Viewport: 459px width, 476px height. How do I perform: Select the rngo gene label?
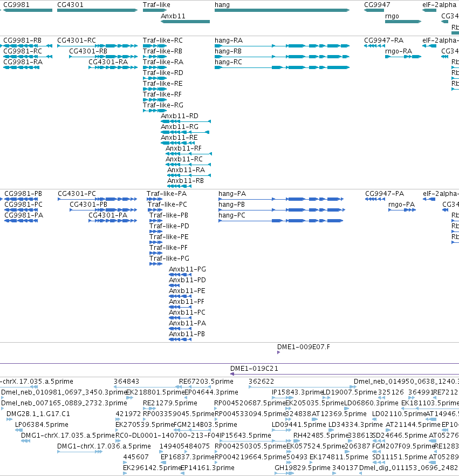coord(392,16)
